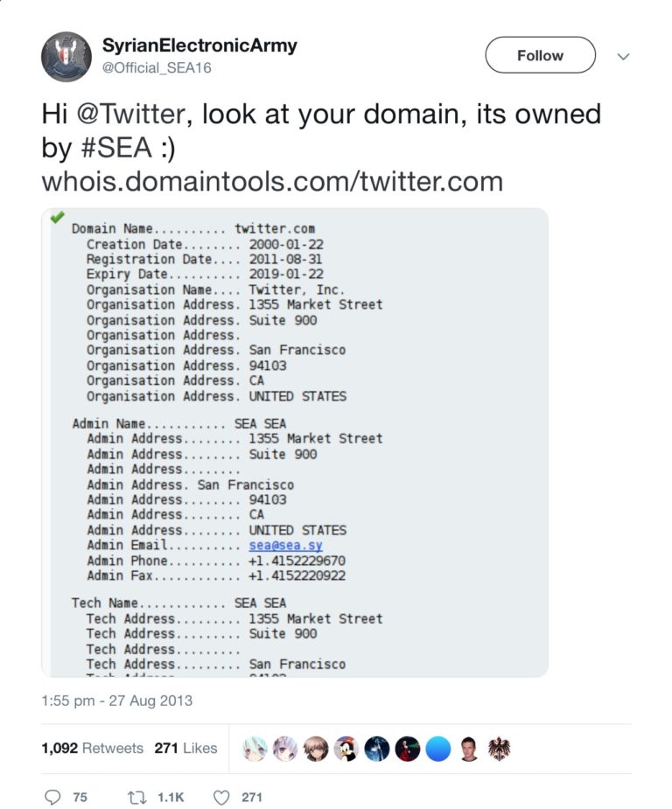
Task: Open the solid blue circle liker avatar
Action: click(437, 749)
